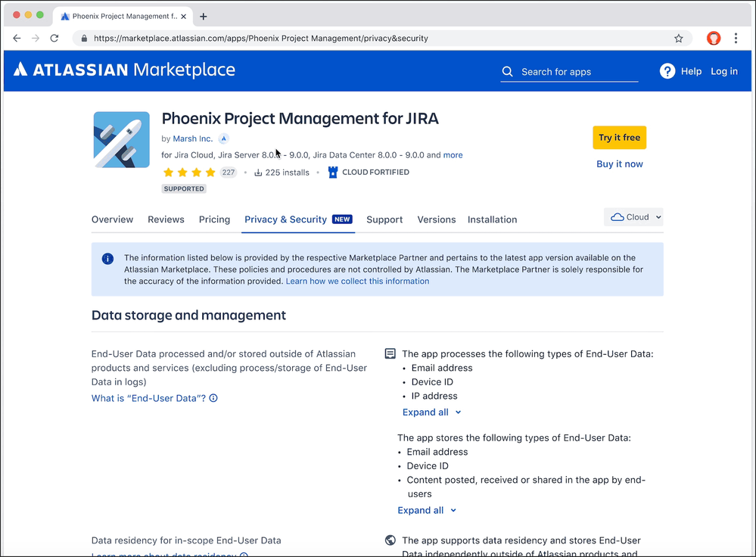Click the Log in link
The width and height of the screenshot is (756, 557).
tap(724, 71)
